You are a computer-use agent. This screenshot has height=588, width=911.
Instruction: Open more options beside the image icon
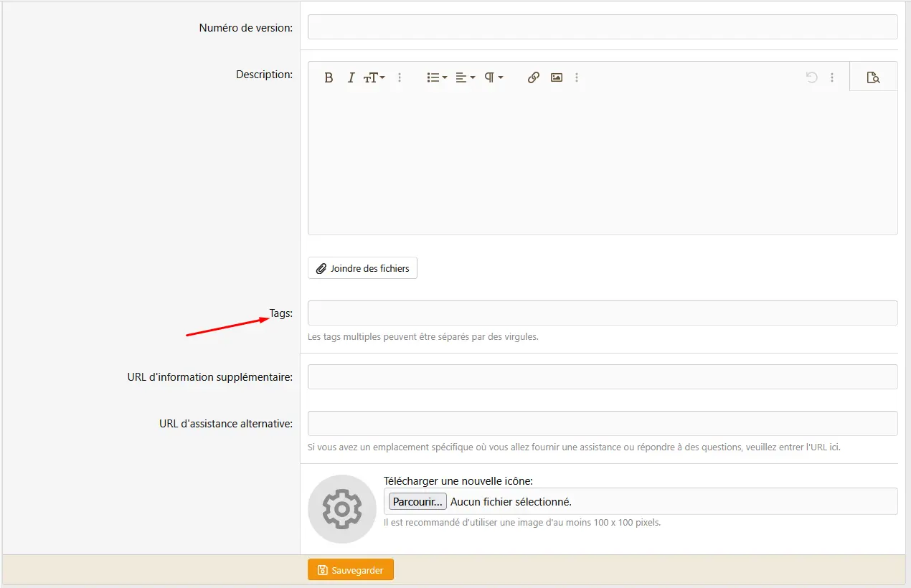577,77
